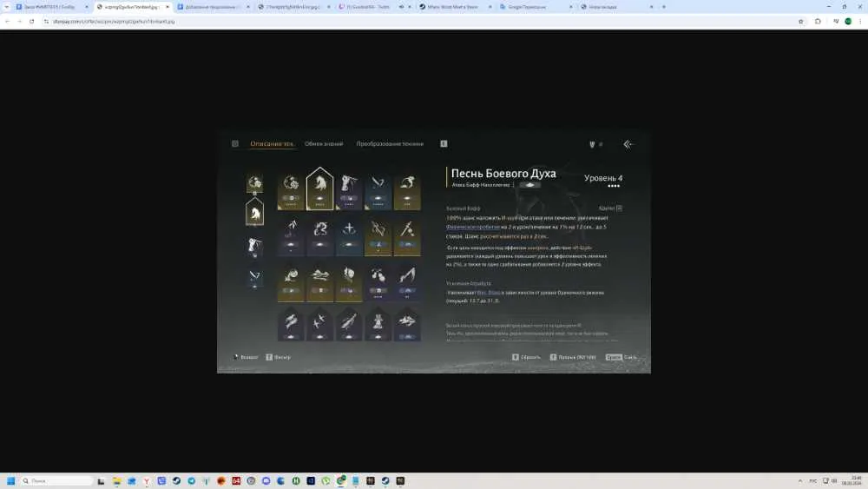Click the taskbar search box
Screen dimensions: 868x489
click(56, 480)
